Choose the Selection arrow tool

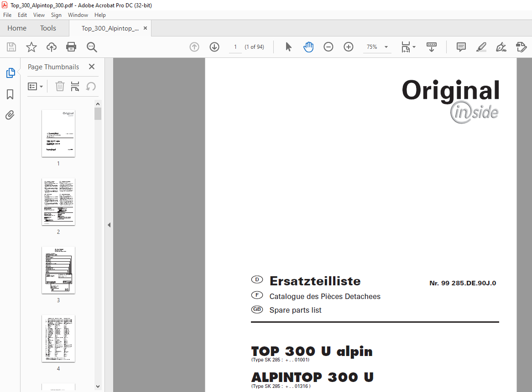click(288, 47)
